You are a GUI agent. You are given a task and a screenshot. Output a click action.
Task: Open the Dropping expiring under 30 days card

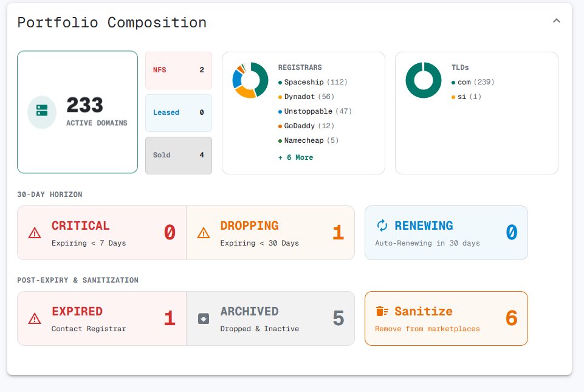270,233
